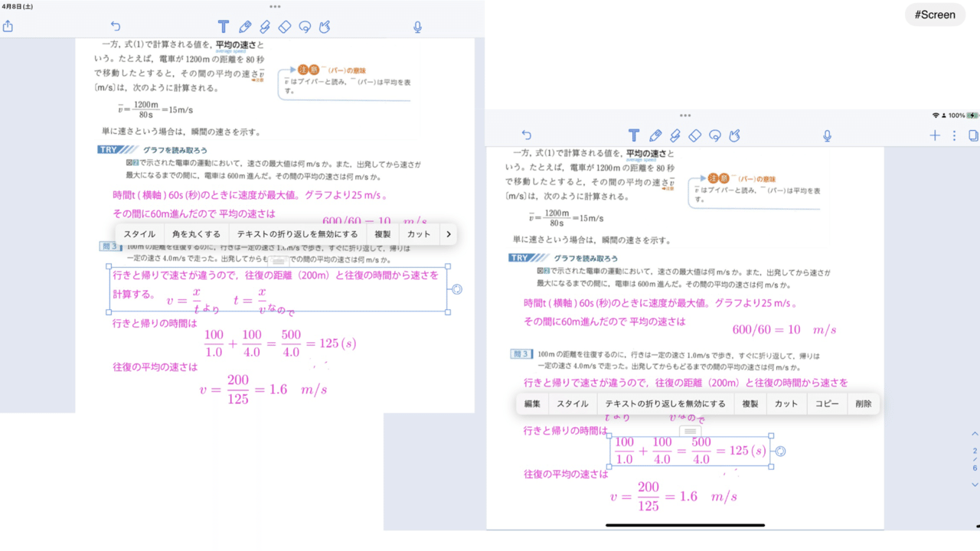This screenshot has width=980, height=551.
Task: Tap undo arrow in left screenshot
Action: point(116,27)
